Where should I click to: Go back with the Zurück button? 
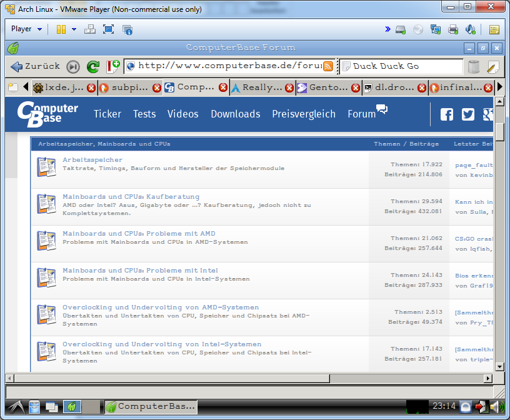[35, 66]
